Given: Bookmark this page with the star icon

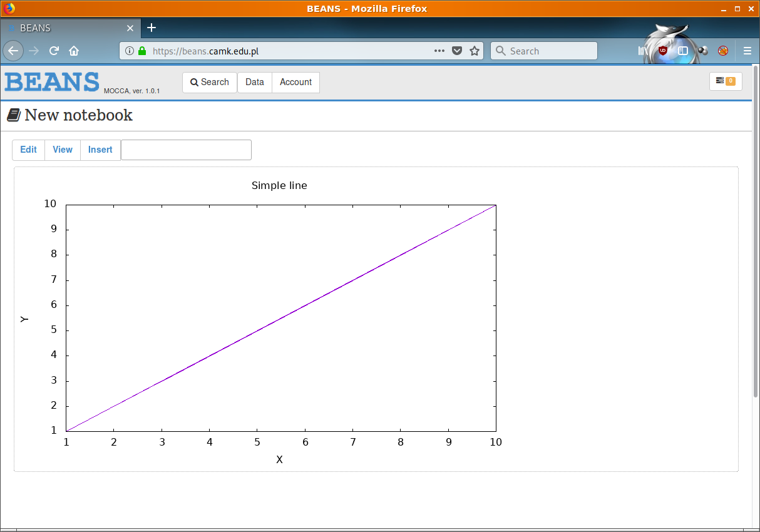Looking at the screenshot, I should (475, 51).
